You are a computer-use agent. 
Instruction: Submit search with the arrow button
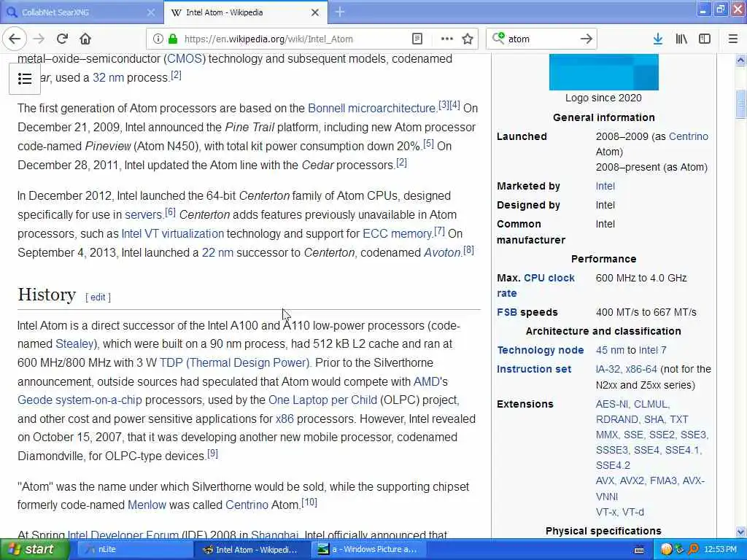587,39
